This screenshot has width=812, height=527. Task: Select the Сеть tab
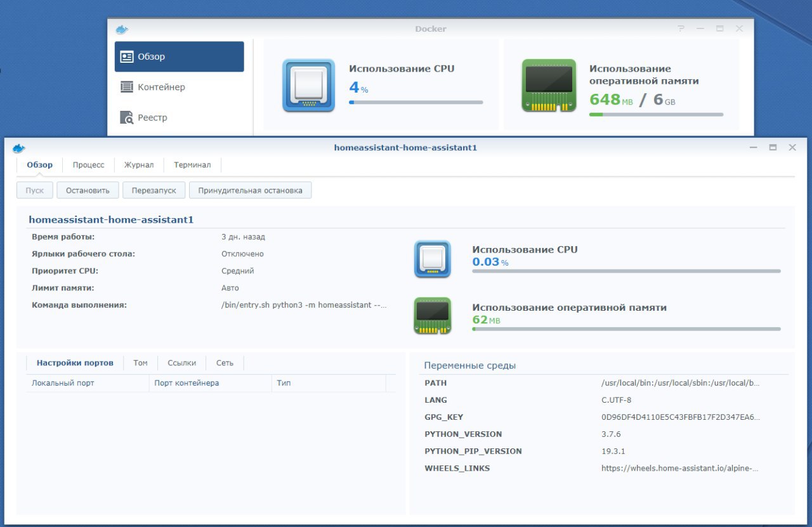click(225, 363)
